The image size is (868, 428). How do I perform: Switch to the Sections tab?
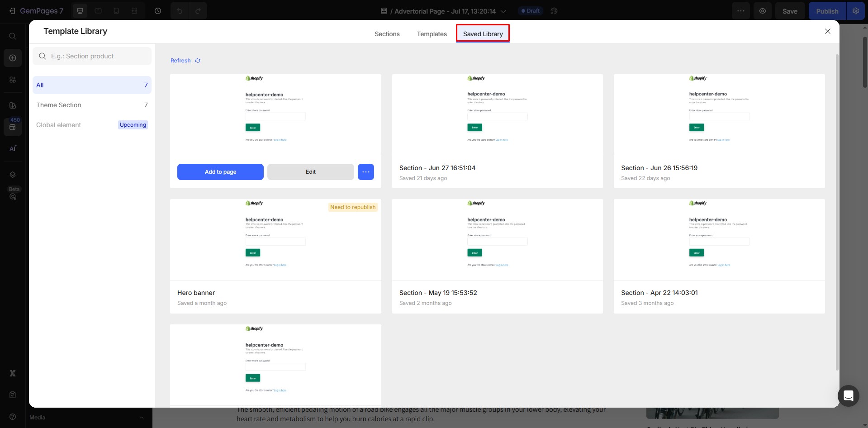[x=387, y=34]
